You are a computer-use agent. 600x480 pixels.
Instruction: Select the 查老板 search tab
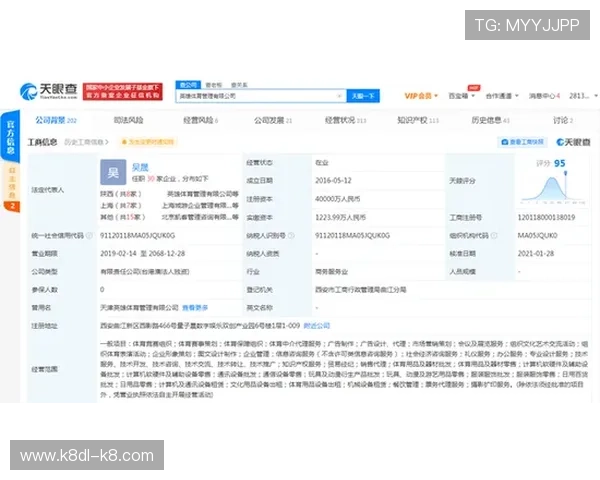pos(214,85)
